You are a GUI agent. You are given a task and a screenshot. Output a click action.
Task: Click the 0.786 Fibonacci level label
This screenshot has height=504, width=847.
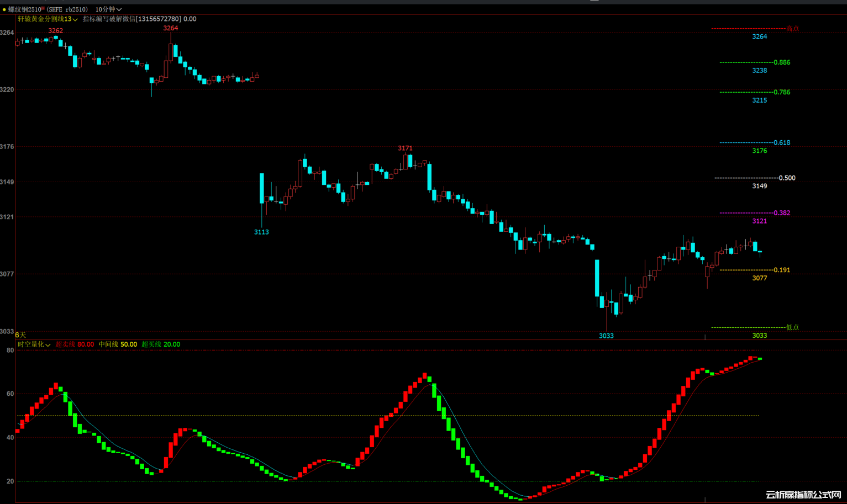coord(782,92)
